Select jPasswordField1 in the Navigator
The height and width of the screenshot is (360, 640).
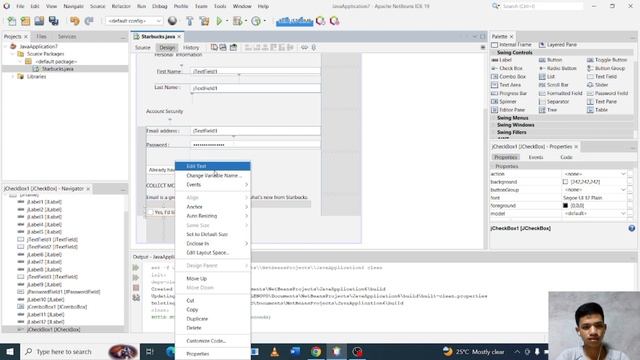pos(63,292)
